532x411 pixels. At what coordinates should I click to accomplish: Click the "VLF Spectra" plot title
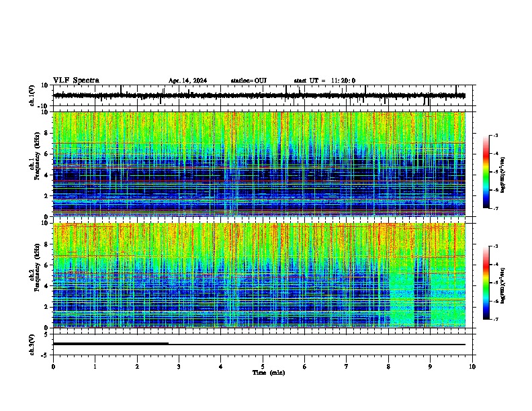coord(76,80)
